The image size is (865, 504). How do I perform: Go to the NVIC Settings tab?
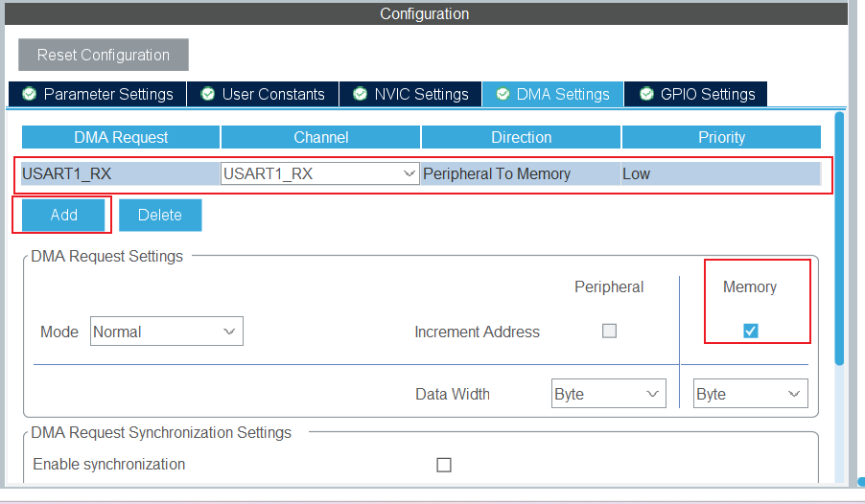coord(410,94)
